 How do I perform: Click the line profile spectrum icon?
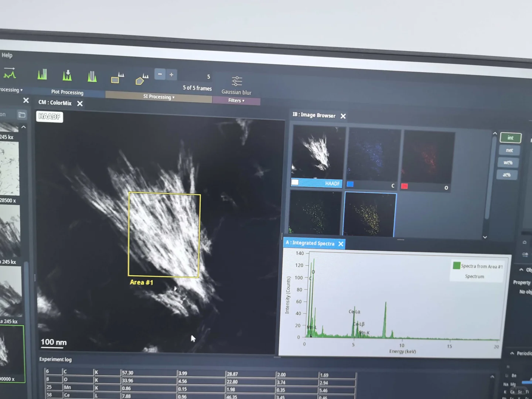[10, 74]
